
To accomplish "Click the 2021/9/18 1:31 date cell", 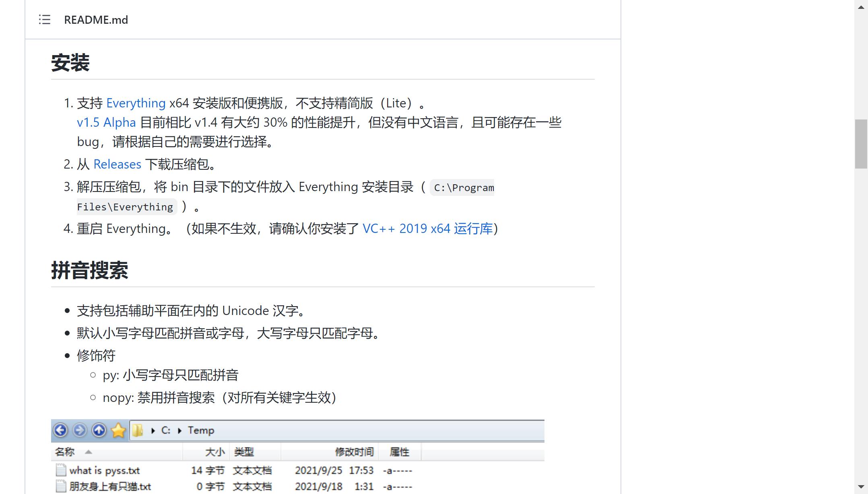I will tap(334, 486).
